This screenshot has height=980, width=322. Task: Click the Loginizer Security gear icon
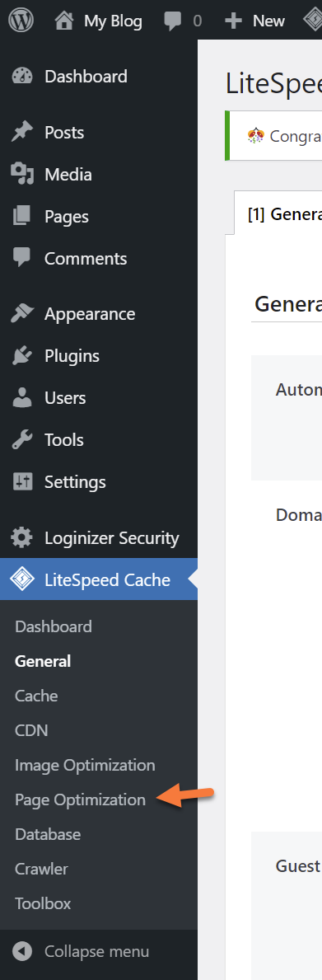[x=22, y=537]
